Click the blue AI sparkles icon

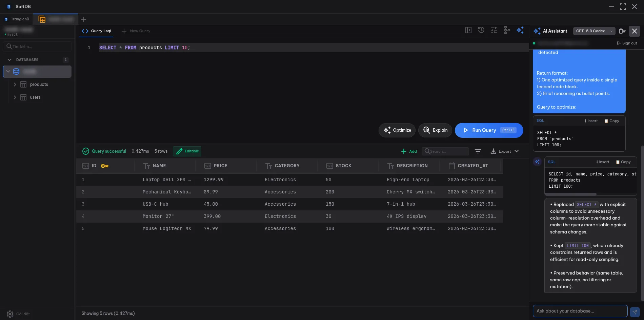coord(520,30)
